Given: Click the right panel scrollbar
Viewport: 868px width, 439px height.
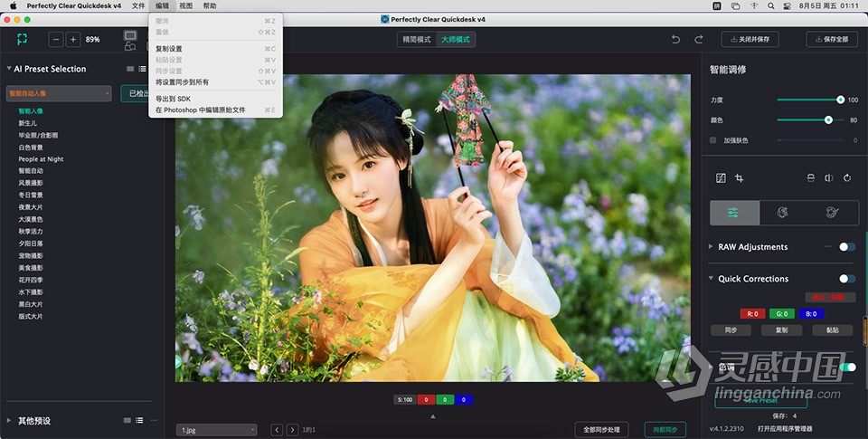Looking at the screenshot, I should (864, 330).
